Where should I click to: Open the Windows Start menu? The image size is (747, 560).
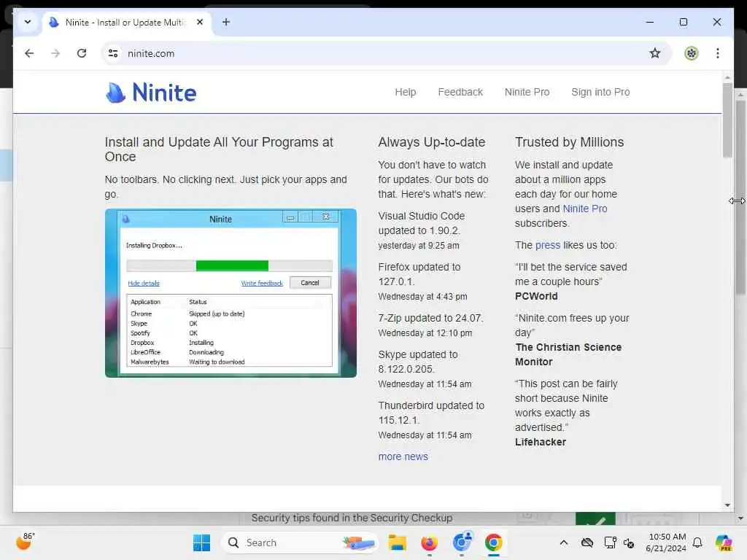[x=201, y=542]
